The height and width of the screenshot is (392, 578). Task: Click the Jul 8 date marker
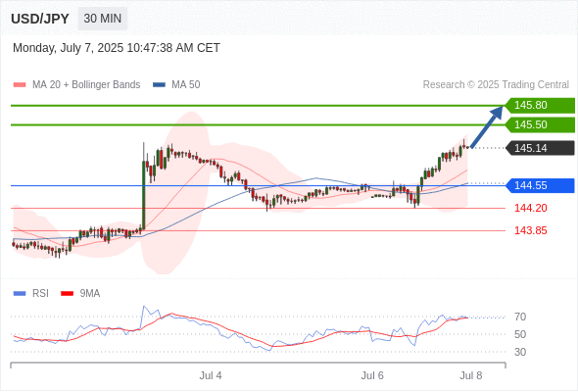[x=471, y=375]
